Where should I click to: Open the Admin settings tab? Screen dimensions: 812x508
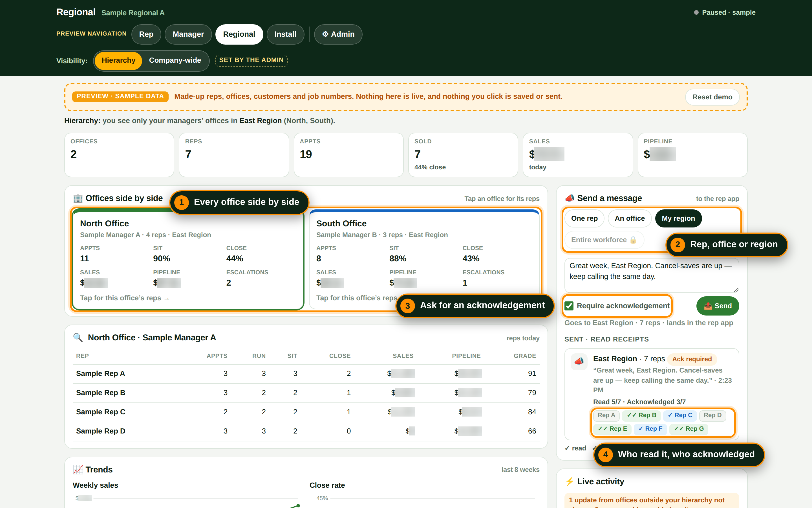[338, 34]
